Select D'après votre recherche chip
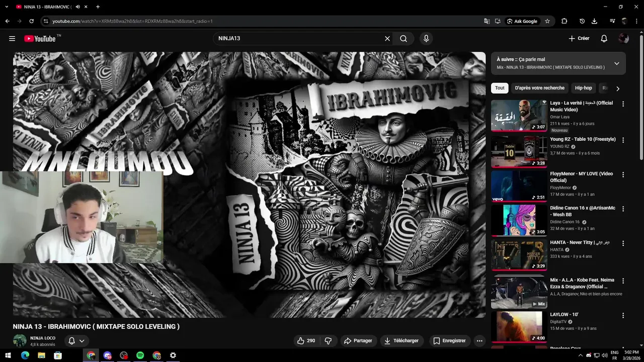Image resolution: width=644 pixels, height=362 pixels. pyautogui.click(x=540, y=88)
